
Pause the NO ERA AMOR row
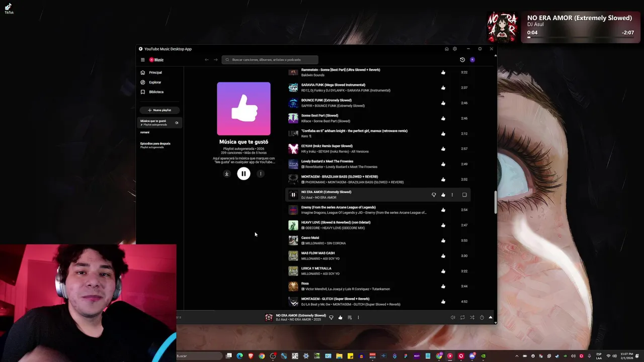293,195
